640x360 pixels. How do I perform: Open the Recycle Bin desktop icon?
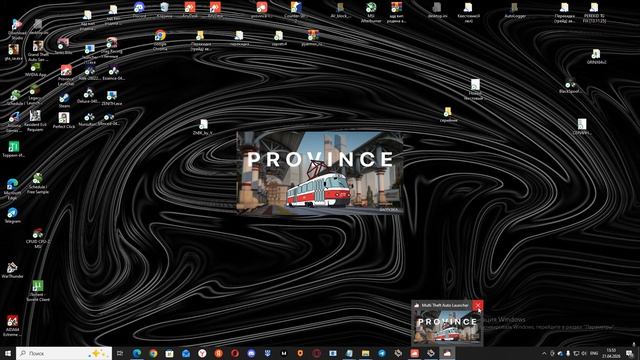(164, 10)
